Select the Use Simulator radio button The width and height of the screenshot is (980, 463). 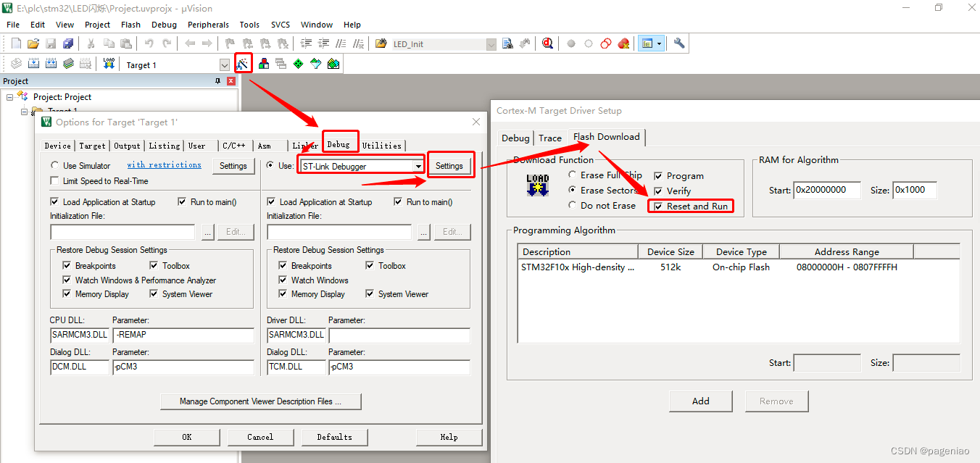click(55, 166)
